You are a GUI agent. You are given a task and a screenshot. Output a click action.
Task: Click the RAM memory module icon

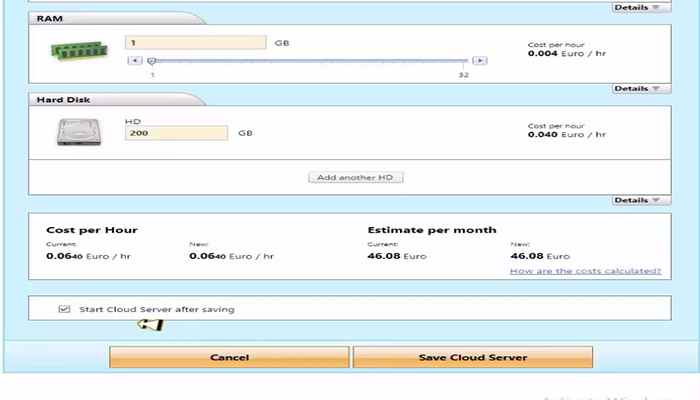(79, 50)
